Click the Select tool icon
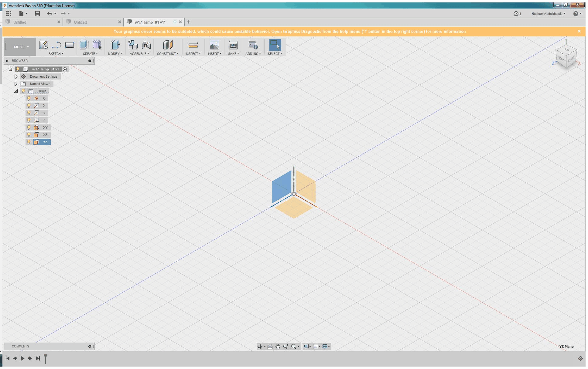 [275, 45]
